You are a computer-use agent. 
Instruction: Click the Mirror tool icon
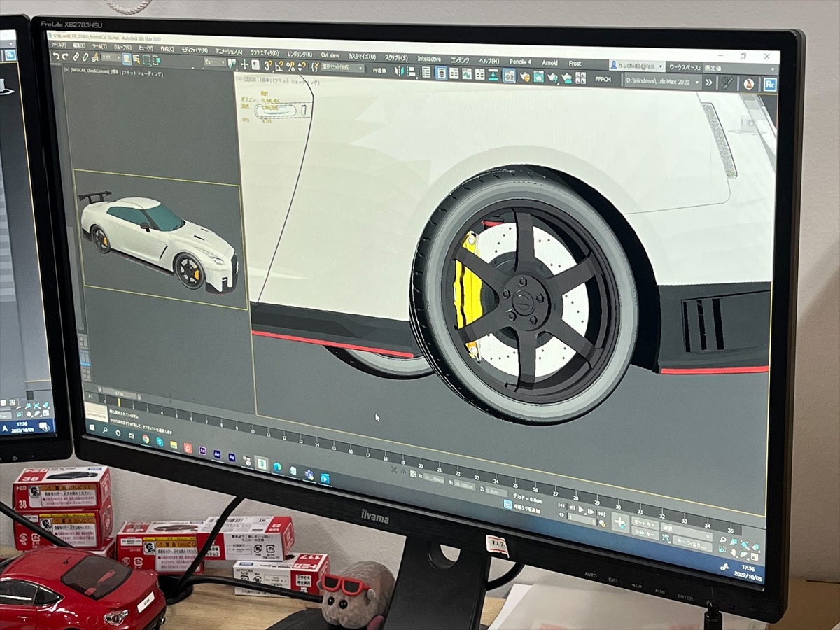tap(399, 71)
